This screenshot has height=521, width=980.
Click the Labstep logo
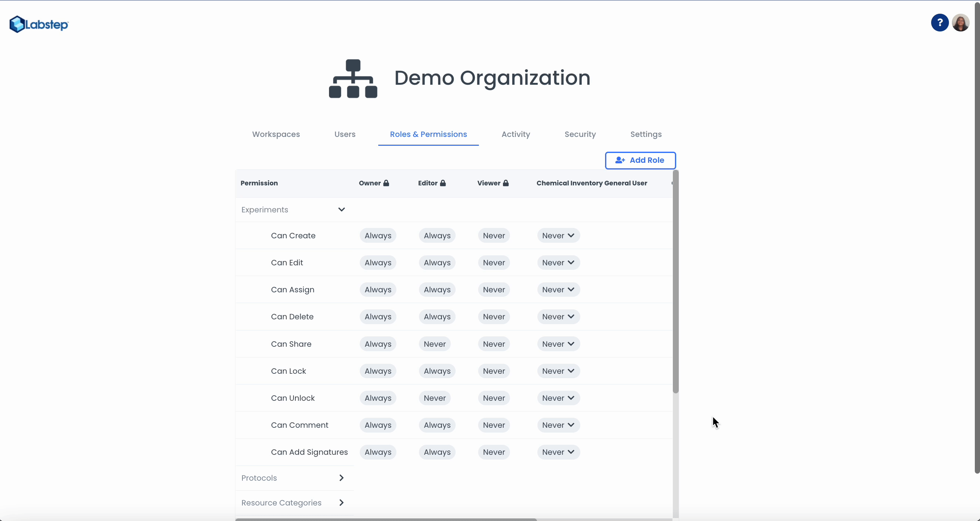pyautogui.click(x=39, y=24)
